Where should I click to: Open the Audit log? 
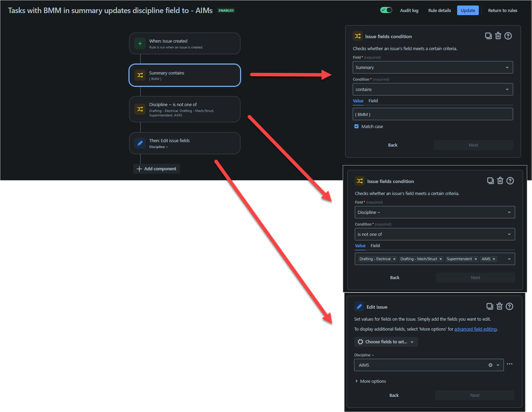[409, 11]
